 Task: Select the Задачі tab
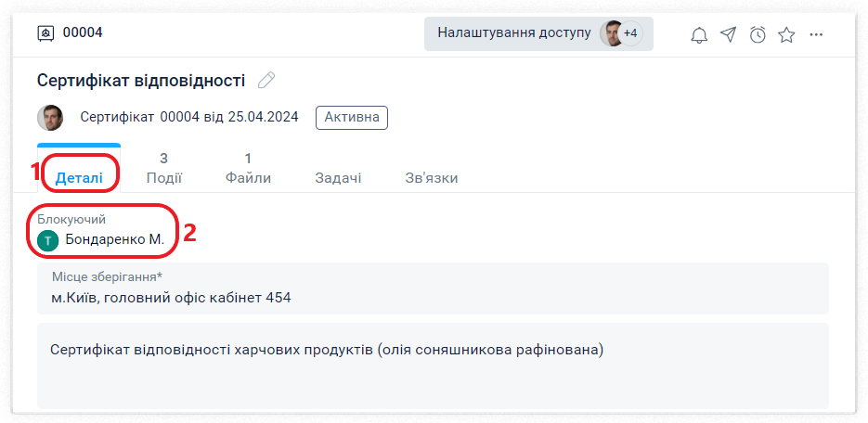pyautogui.click(x=338, y=177)
